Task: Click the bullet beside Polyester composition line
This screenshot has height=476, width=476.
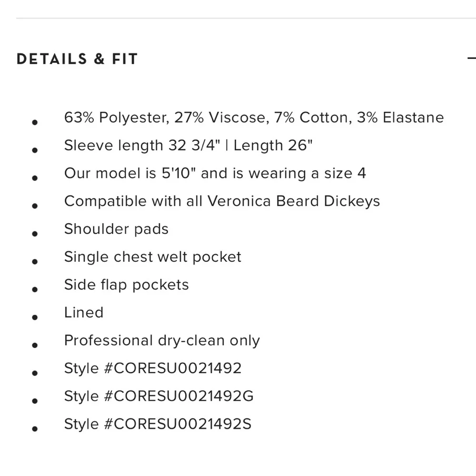Action: coord(35,122)
